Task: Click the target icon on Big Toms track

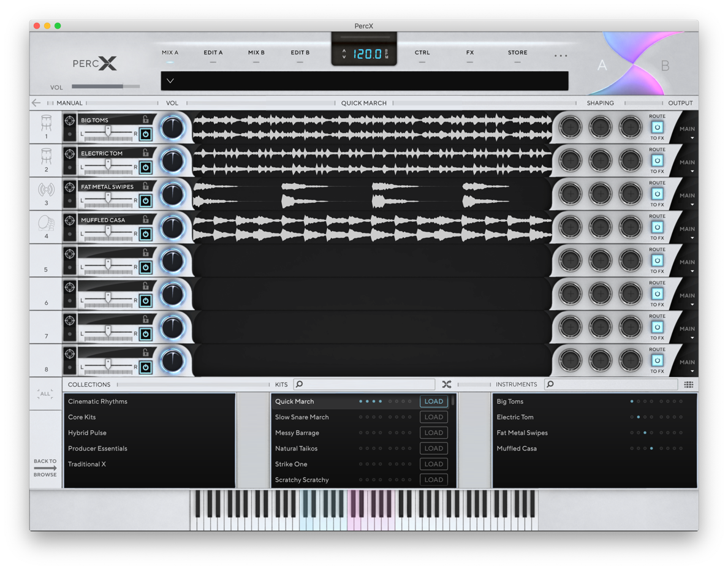Action: (x=70, y=121)
